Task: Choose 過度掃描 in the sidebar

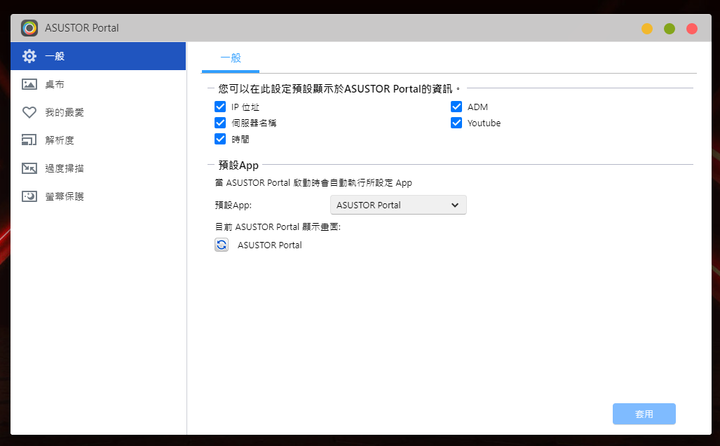Action: coord(98,168)
